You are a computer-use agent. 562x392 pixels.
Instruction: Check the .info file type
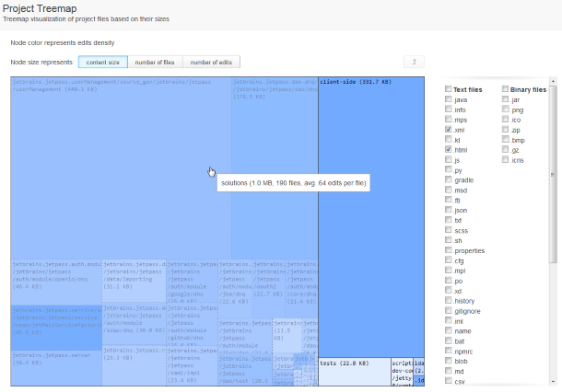(449, 109)
